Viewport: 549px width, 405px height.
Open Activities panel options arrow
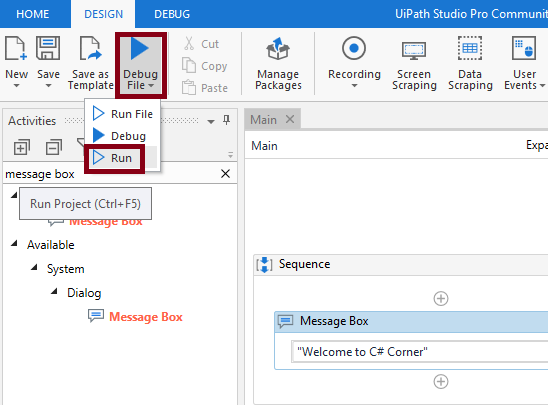coord(211,121)
